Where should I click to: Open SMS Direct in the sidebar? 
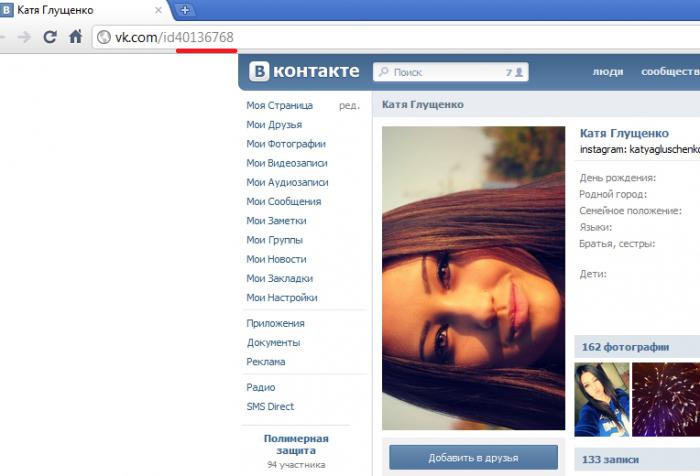[x=270, y=406]
